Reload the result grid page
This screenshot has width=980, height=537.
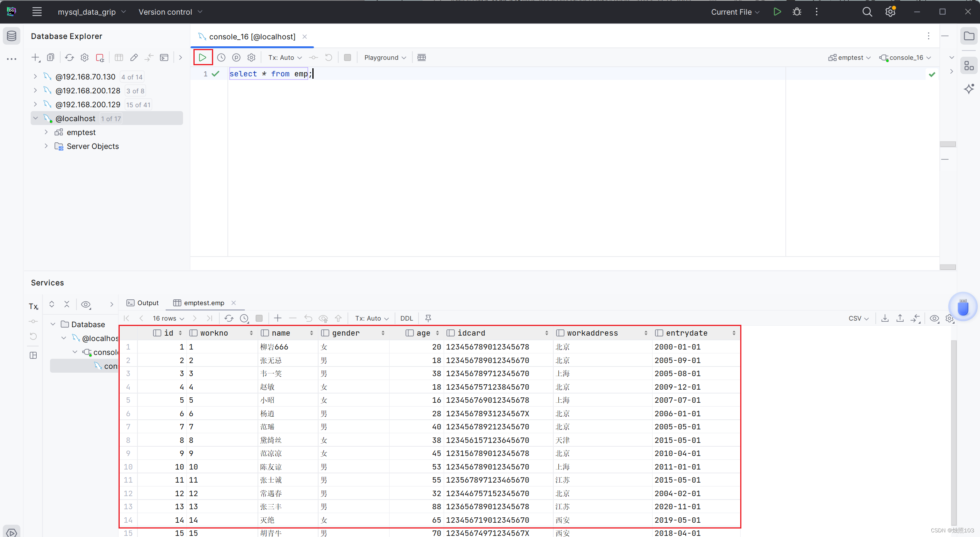229,318
